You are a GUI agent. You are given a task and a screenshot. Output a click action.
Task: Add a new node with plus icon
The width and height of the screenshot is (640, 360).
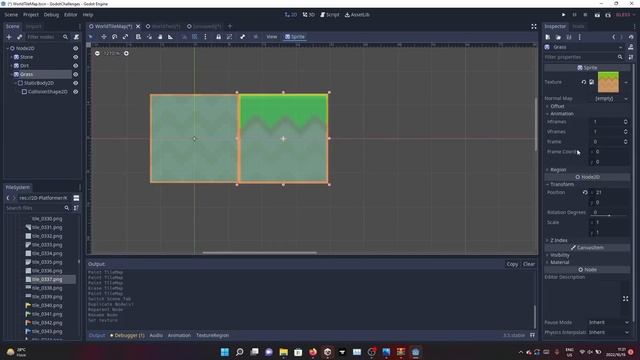(9, 37)
